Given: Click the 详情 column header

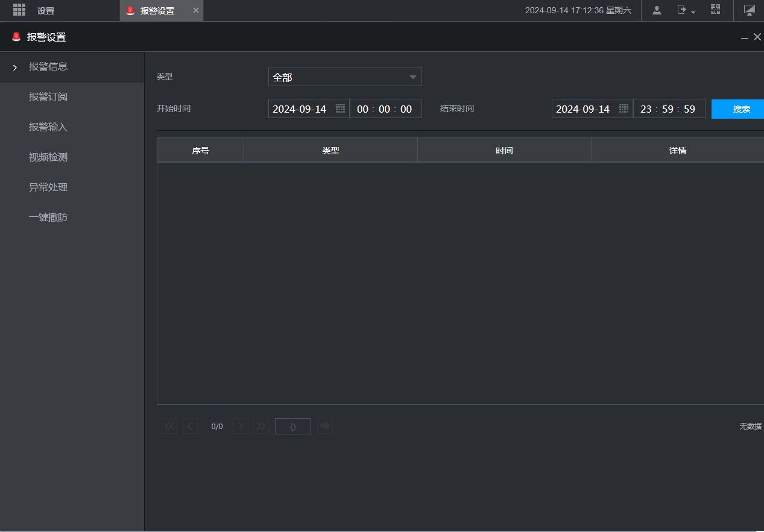Looking at the screenshot, I should coord(678,150).
